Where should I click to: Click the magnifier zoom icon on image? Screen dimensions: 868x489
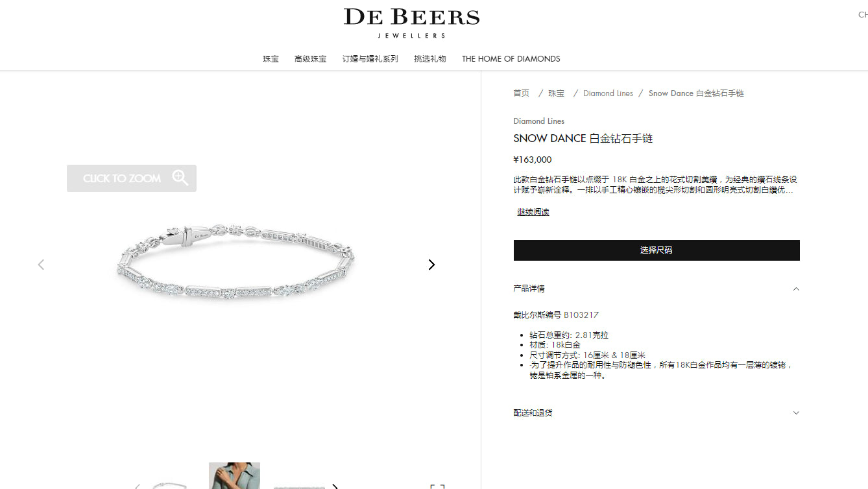180,178
